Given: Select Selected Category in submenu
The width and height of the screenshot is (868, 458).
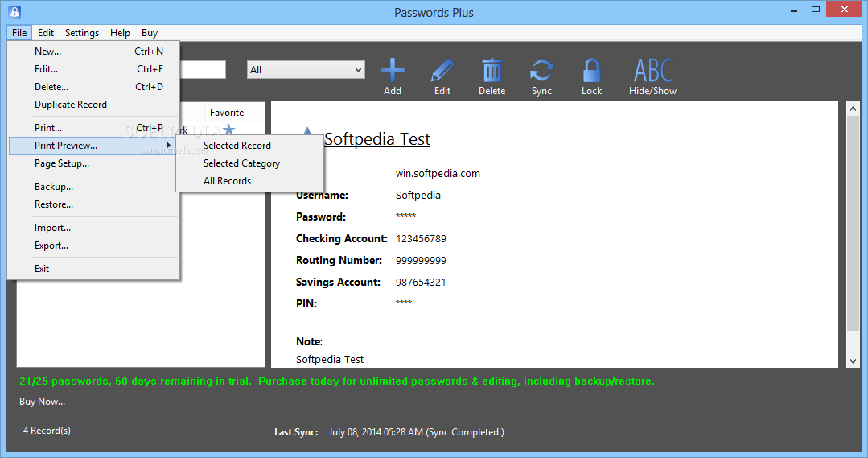Looking at the screenshot, I should point(250,163).
